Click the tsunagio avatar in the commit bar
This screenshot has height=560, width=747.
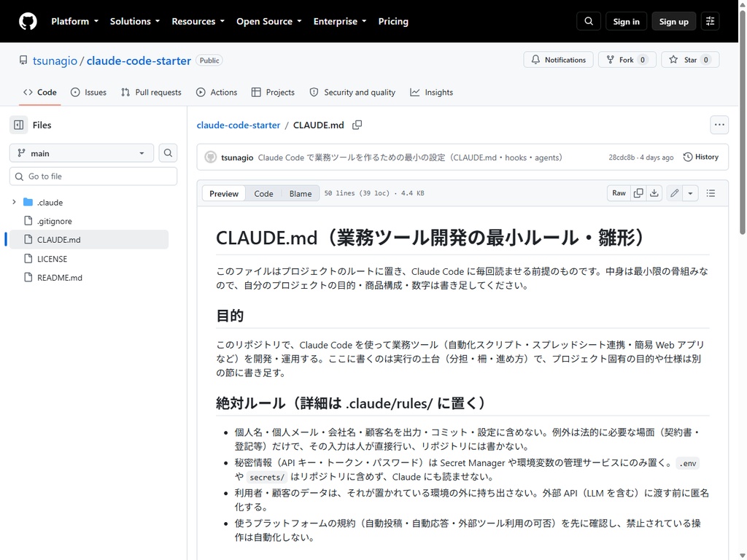[x=211, y=157]
